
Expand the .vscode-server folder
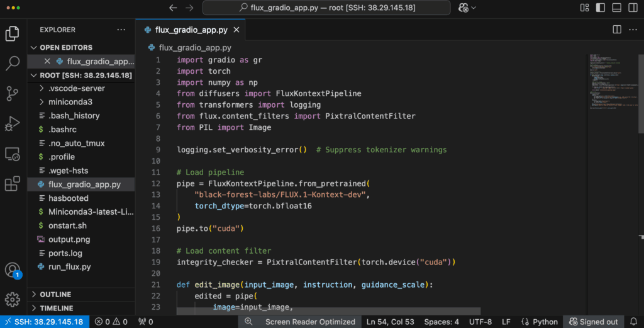coord(81,88)
